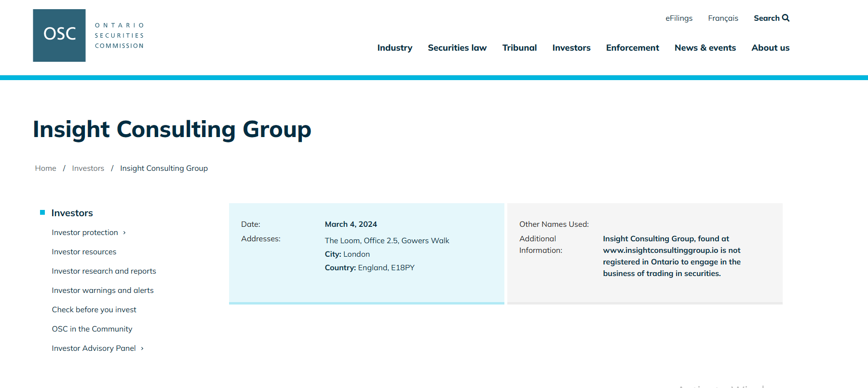Go to eFilings link
Screen dimensions: 868x388
(x=679, y=18)
